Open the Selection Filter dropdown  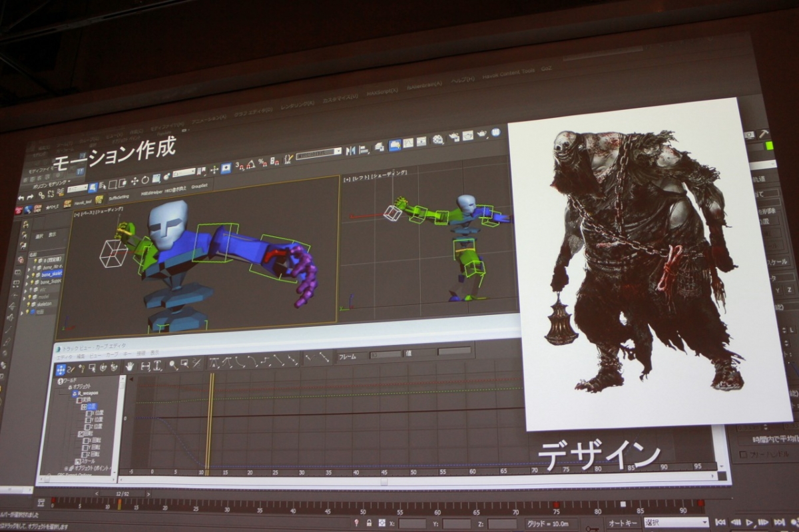click(x=78, y=188)
